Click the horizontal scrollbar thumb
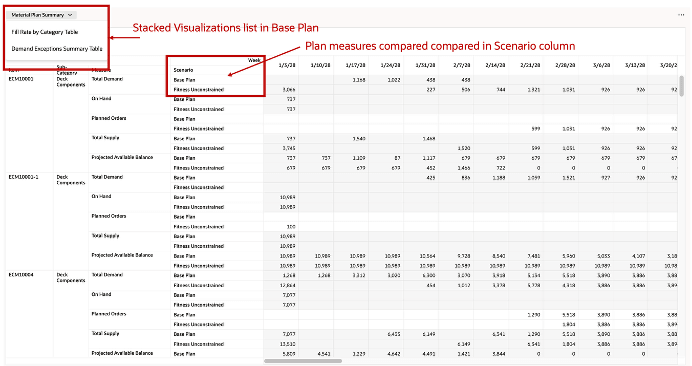 (x=303, y=361)
